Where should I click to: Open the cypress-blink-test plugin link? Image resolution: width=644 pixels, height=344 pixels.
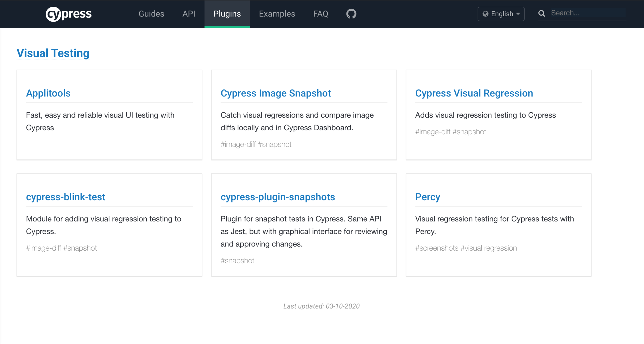66,197
